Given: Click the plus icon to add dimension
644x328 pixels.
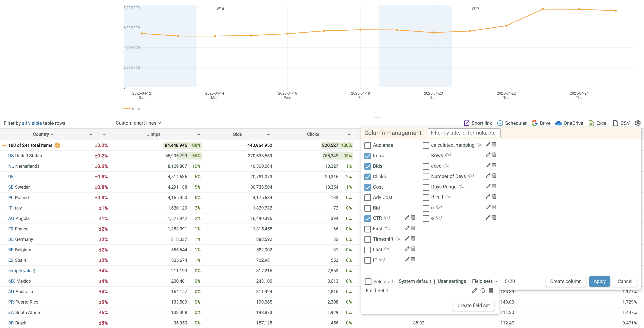Looking at the screenshot, I should pos(104,134).
